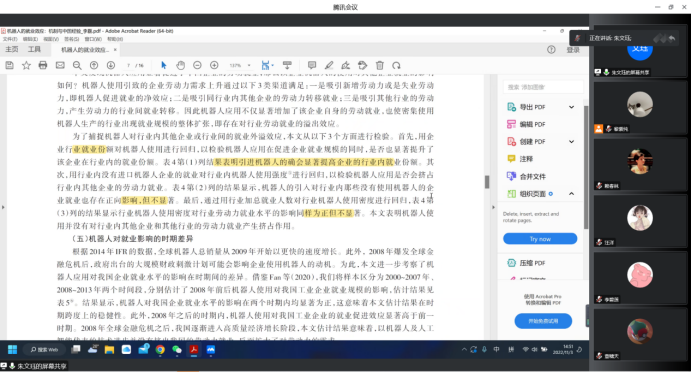Open the 编辑 menu
This screenshot has height=372, width=692.
(x=30, y=39)
